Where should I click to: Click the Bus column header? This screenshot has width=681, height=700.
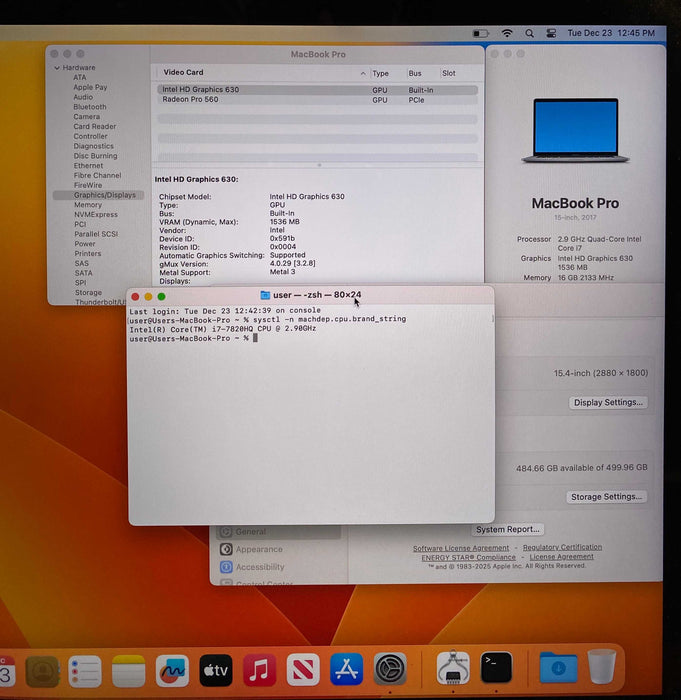point(415,74)
